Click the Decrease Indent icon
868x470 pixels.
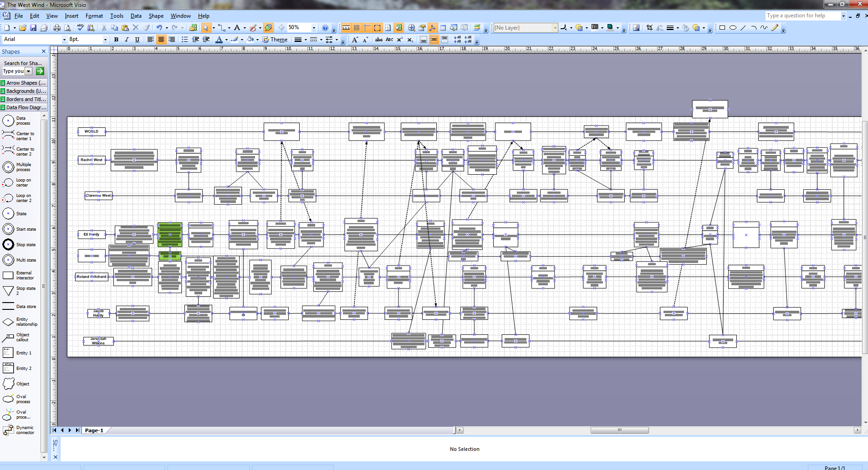coord(195,40)
